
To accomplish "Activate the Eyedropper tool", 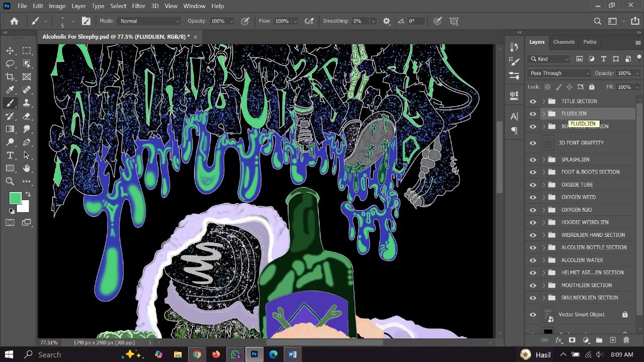I will pyautogui.click(x=10, y=89).
